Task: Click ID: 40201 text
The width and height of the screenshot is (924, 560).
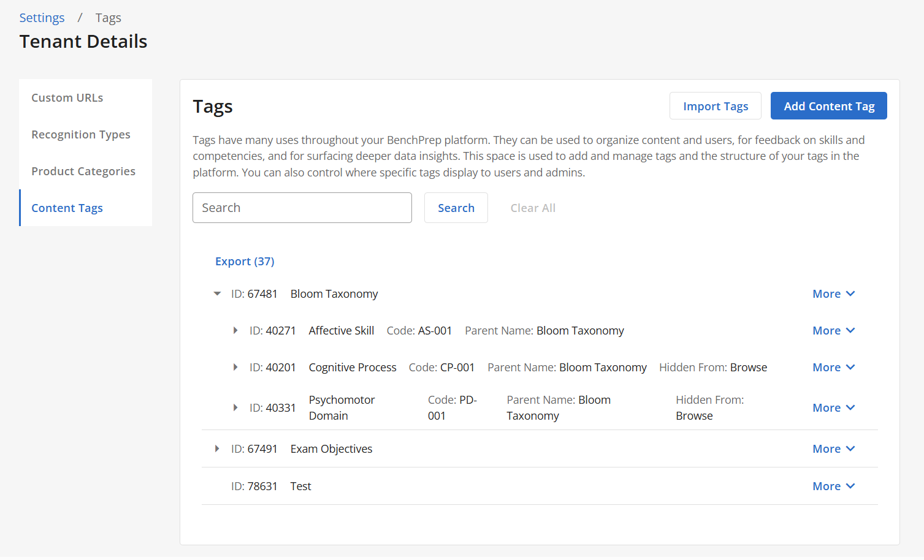Action: 273,368
